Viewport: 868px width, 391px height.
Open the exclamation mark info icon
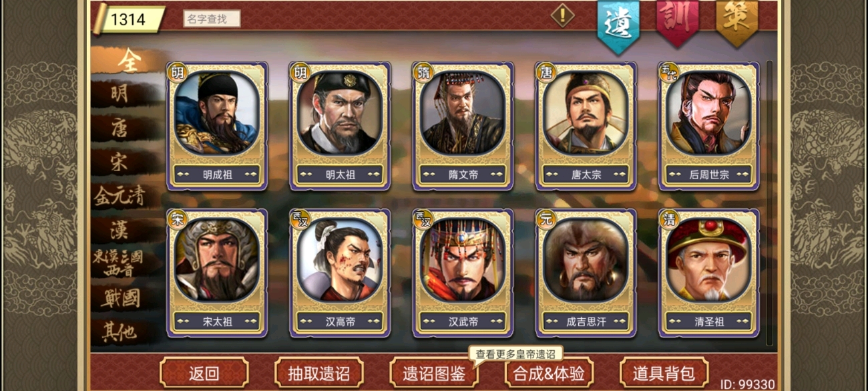562,15
